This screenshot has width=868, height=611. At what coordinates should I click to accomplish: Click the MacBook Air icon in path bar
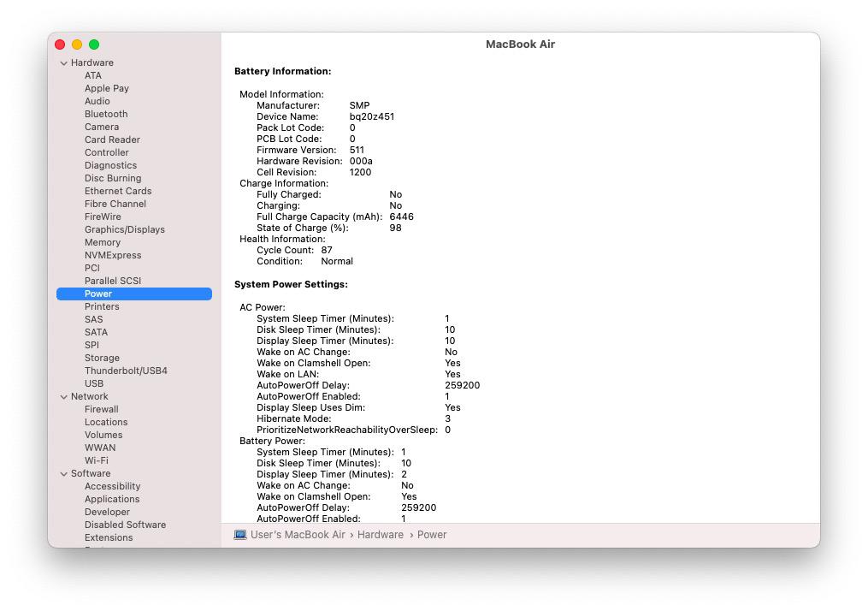click(x=239, y=535)
